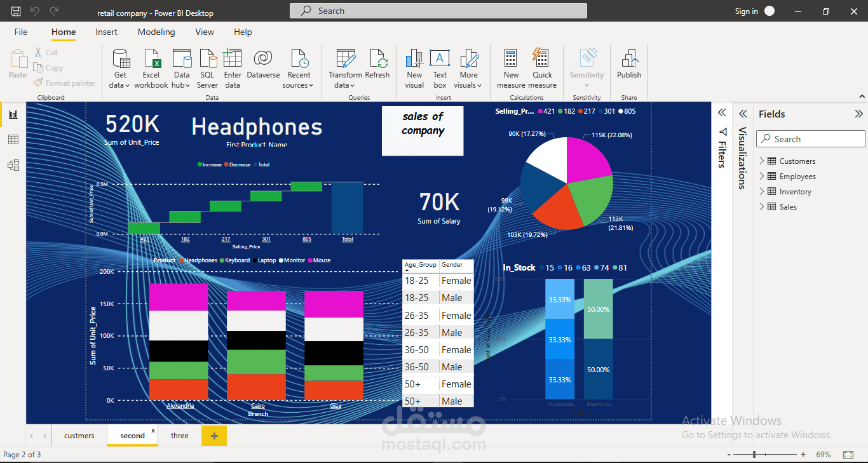
Task: Click Sign in at the top
Action: [746, 11]
